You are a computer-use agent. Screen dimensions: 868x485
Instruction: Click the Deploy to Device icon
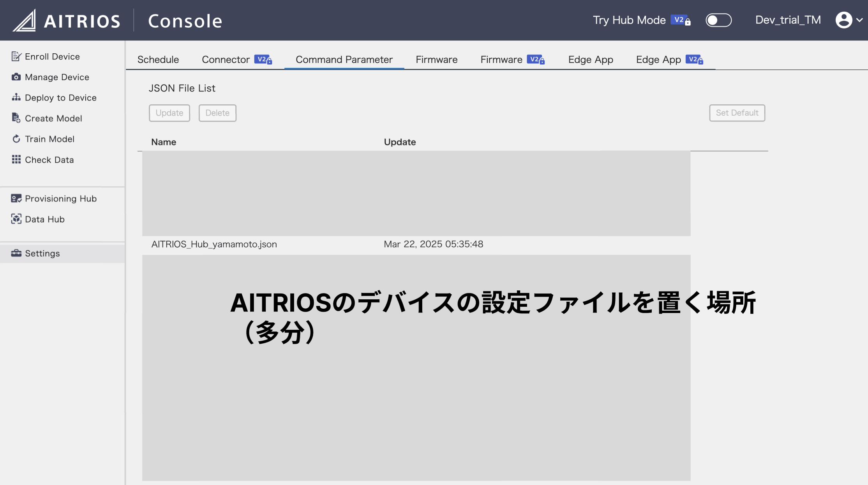pyautogui.click(x=16, y=97)
